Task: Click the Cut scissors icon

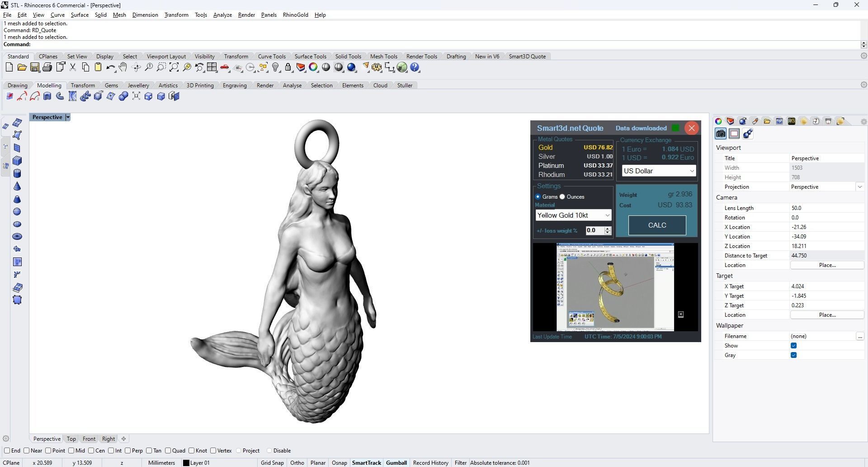Action: (73, 67)
